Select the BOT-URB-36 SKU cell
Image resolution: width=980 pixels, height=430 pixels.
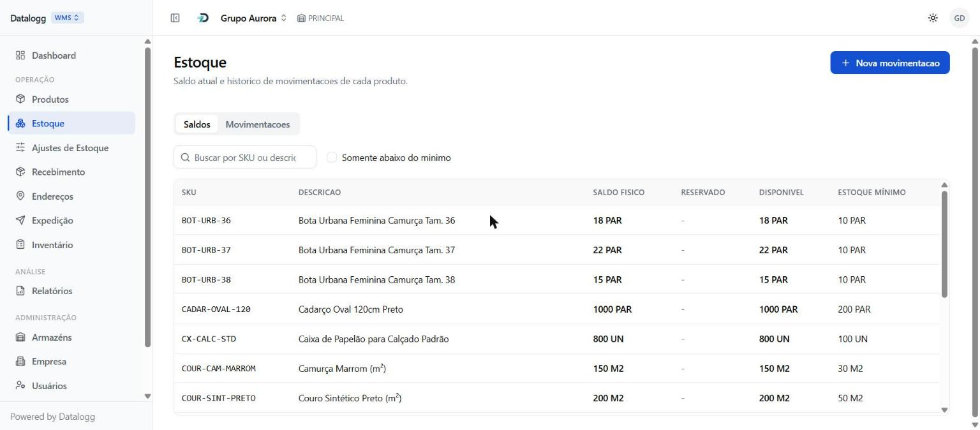point(206,221)
